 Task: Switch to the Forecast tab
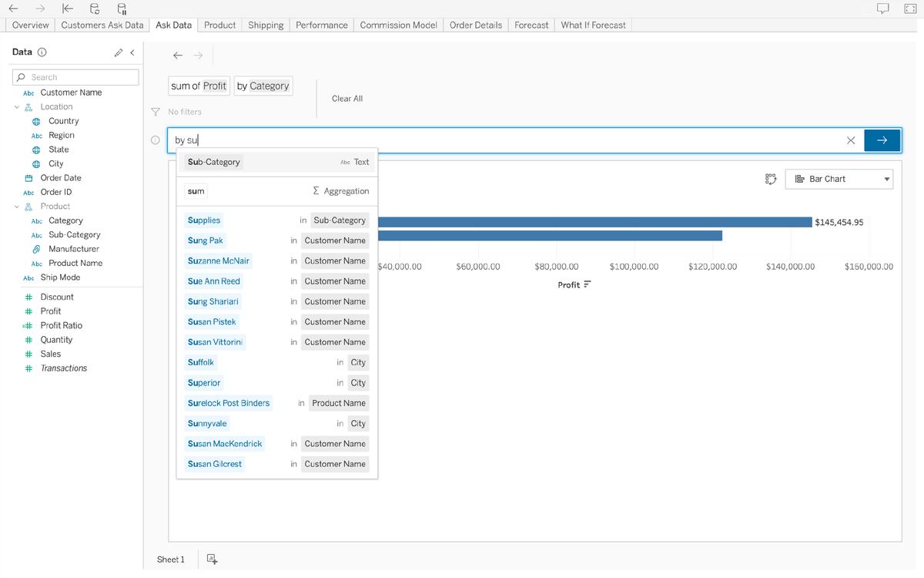531,25
